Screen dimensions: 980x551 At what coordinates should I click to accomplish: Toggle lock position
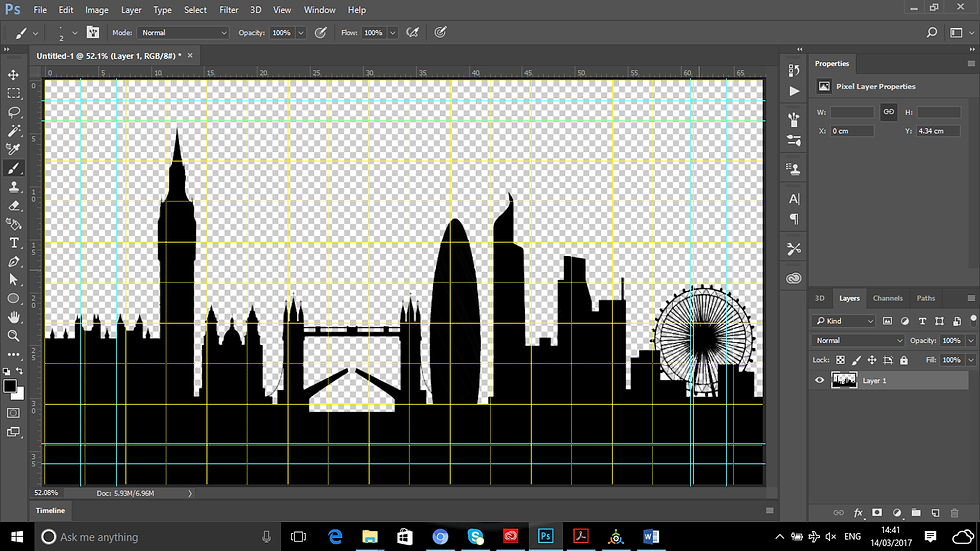(x=872, y=360)
